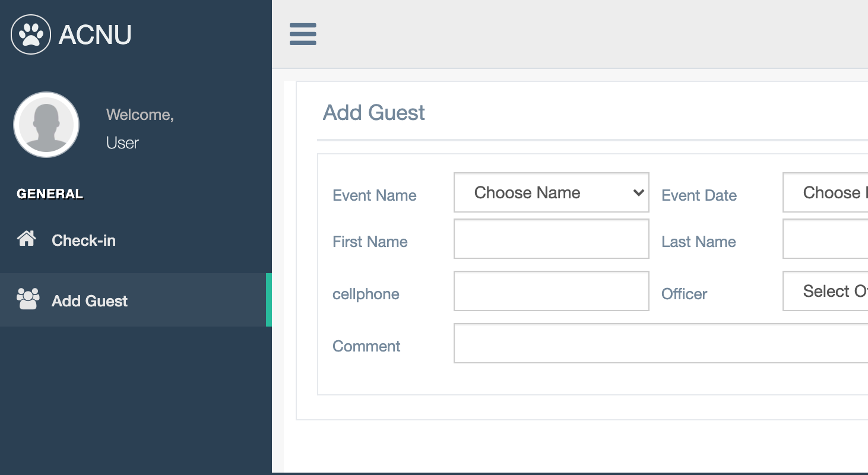The image size is (868, 475).
Task: Click the Welcome, User greeting text
Action: (140, 128)
